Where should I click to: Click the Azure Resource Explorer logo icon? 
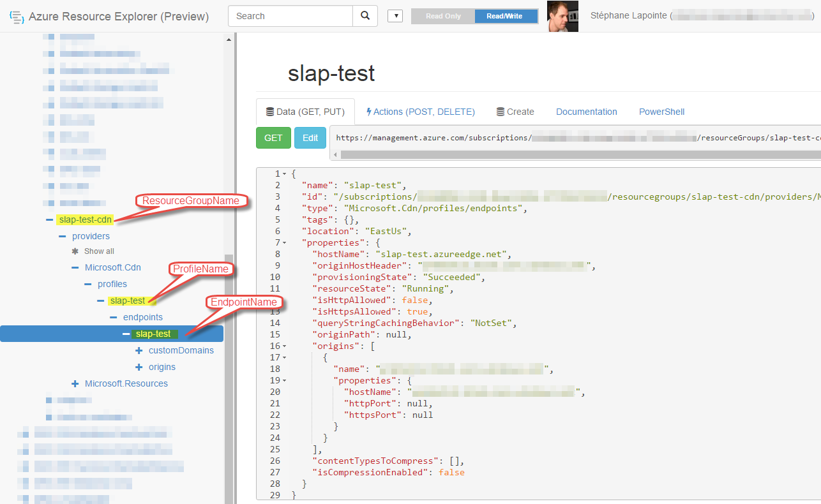17,17
